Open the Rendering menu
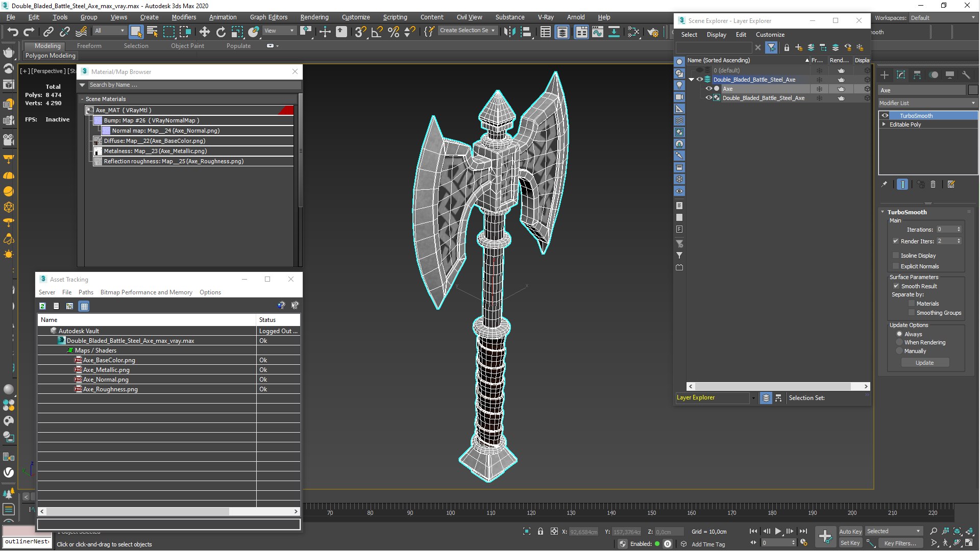The width and height of the screenshot is (980, 551). [314, 17]
